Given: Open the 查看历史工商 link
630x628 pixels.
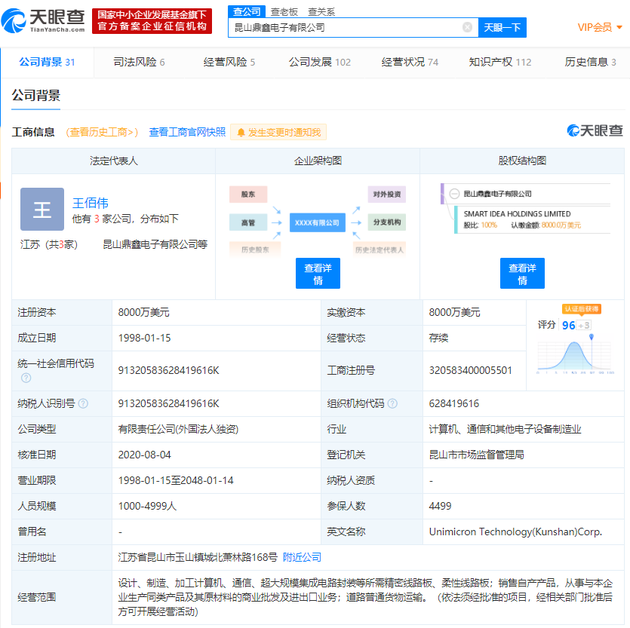Looking at the screenshot, I should pos(102,132).
